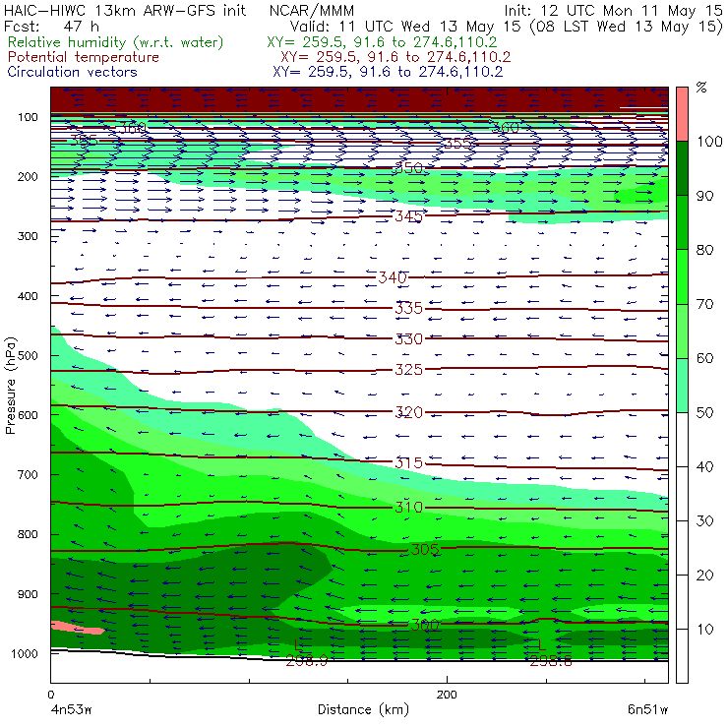This screenshot has width=728, height=728.
Task: Click the 310 potential temperature contour label
Action: click(x=408, y=507)
